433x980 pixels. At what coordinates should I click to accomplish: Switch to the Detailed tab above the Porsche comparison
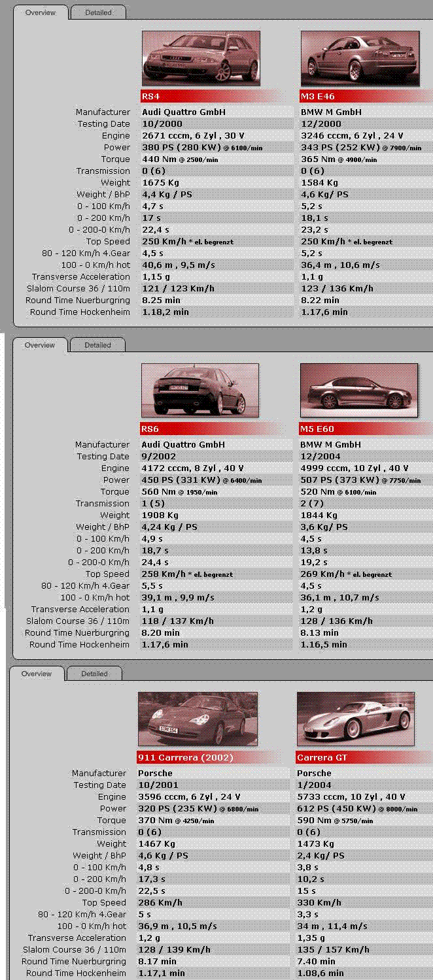(94, 674)
